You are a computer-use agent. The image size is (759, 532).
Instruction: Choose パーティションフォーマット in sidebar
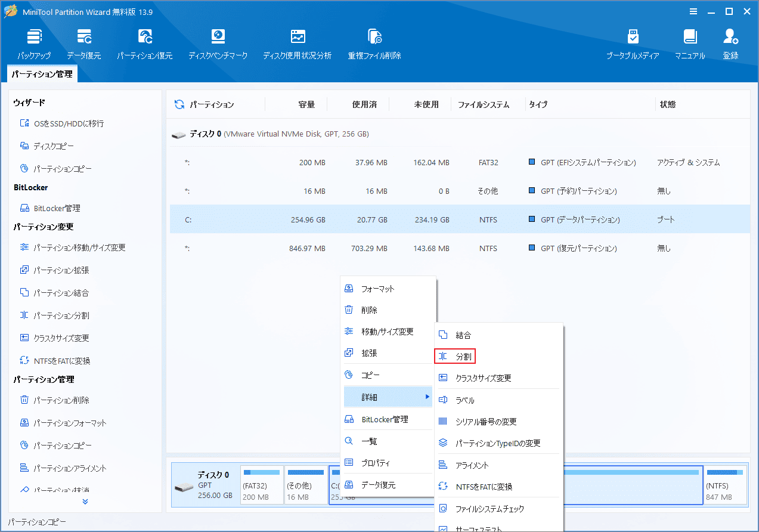63,423
